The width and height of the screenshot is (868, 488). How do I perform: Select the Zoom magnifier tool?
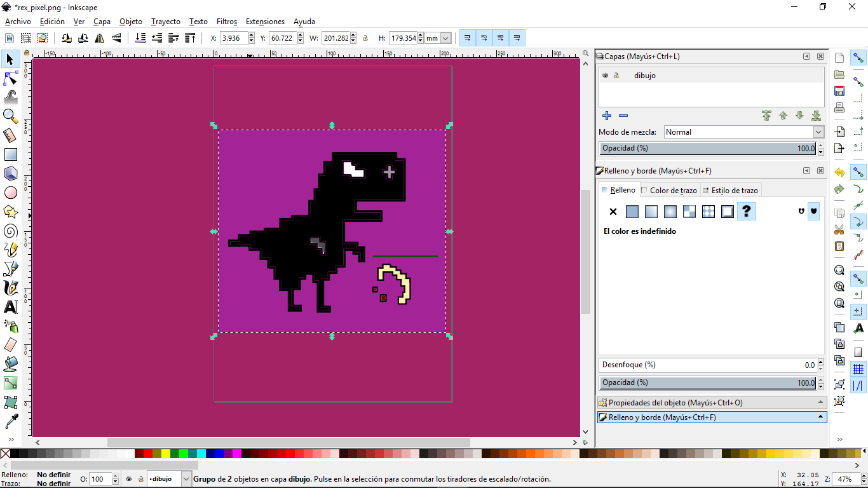pos(10,116)
